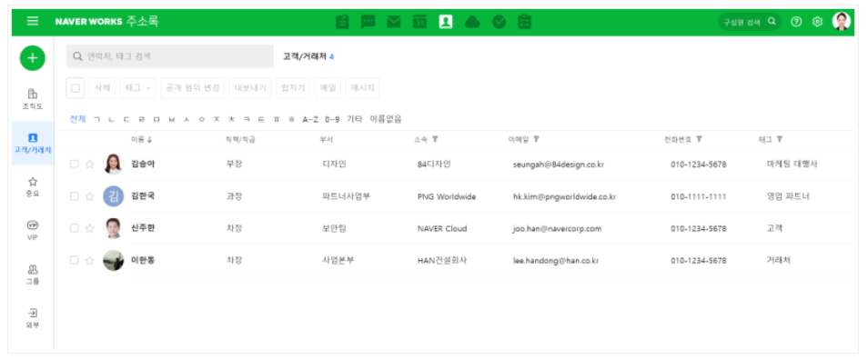Toggle the select-all checkbox in toolbar
The width and height of the screenshot is (868, 359).
76,88
